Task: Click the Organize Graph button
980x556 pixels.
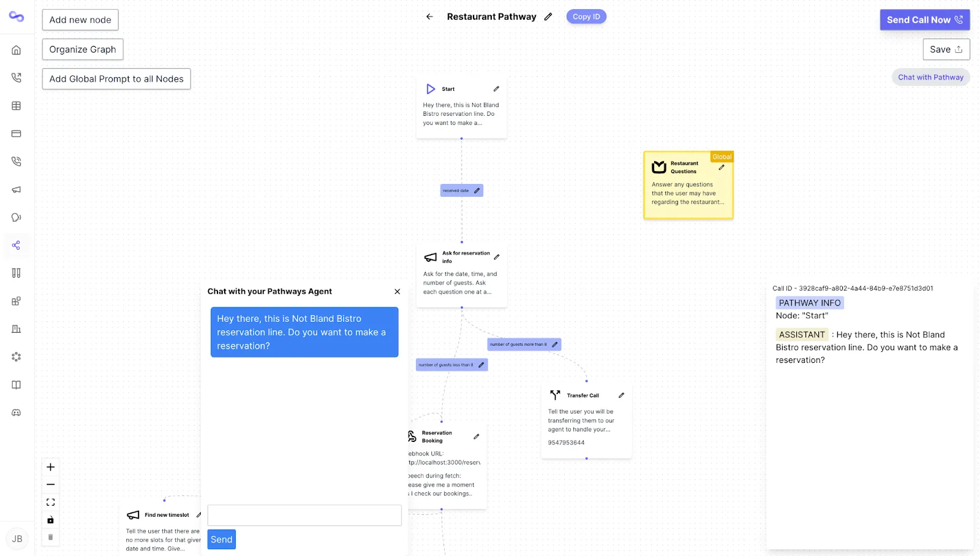Action: pyautogui.click(x=83, y=49)
